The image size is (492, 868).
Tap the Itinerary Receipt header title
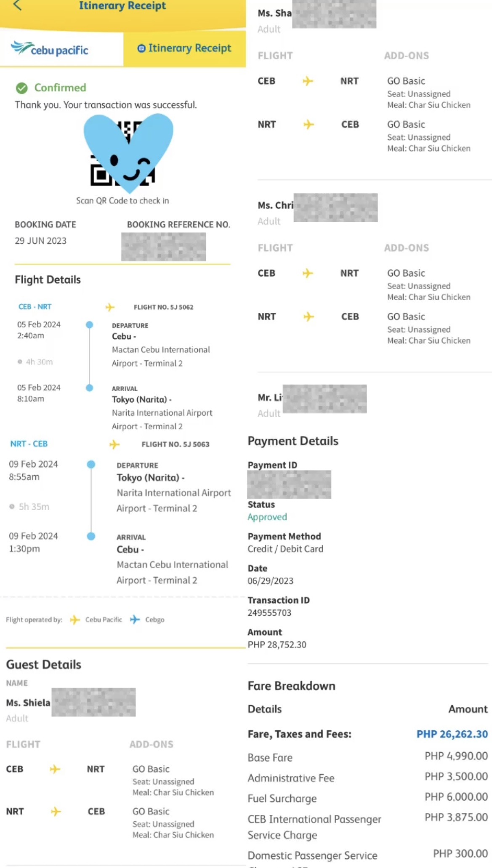pyautogui.click(x=122, y=6)
